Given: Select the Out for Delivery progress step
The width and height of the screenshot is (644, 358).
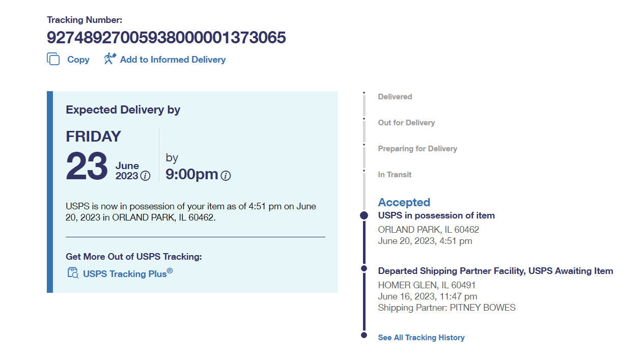Looking at the screenshot, I should coord(406,123).
